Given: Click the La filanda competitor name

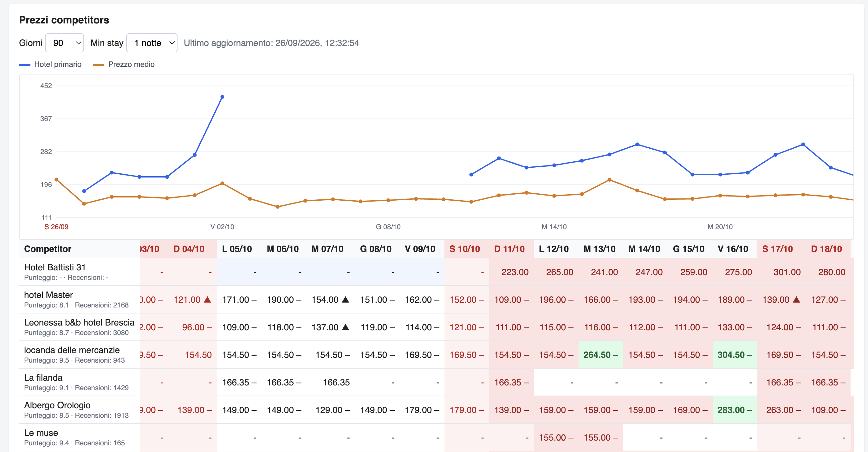Looking at the screenshot, I should [43, 378].
